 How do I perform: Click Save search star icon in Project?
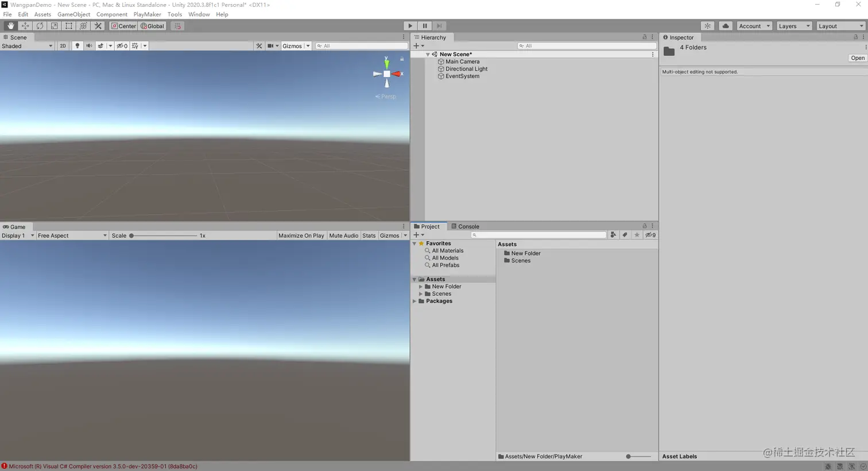637,235
